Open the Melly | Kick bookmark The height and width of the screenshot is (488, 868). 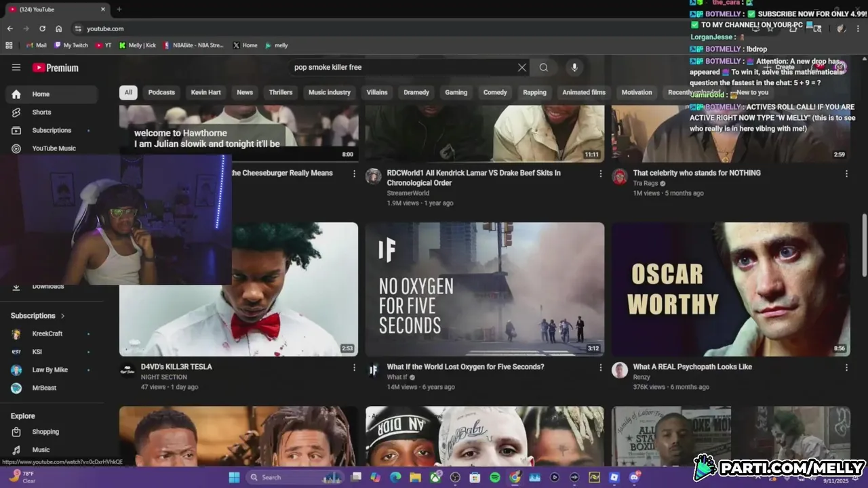(x=137, y=45)
